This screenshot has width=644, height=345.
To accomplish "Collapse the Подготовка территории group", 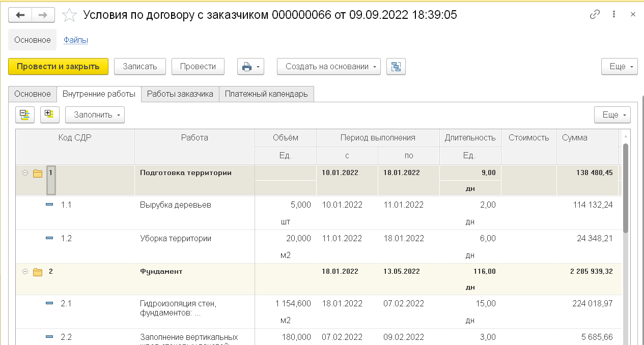I will click(25, 173).
